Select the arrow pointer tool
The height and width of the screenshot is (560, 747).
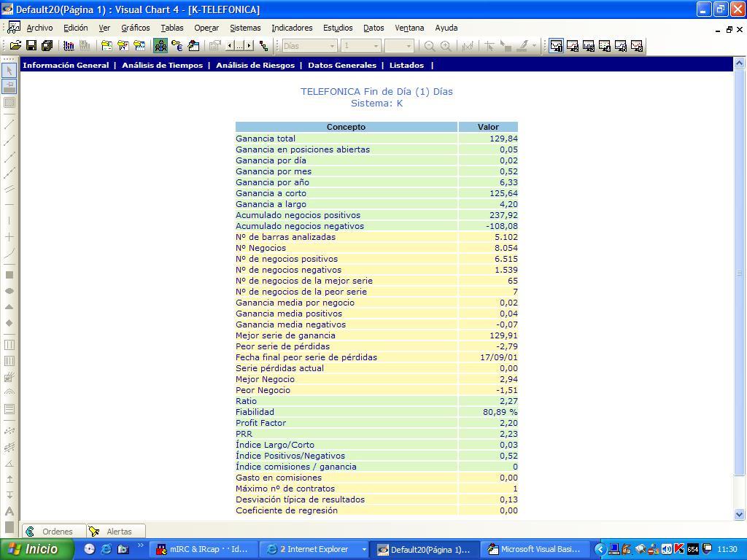[x=9, y=71]
